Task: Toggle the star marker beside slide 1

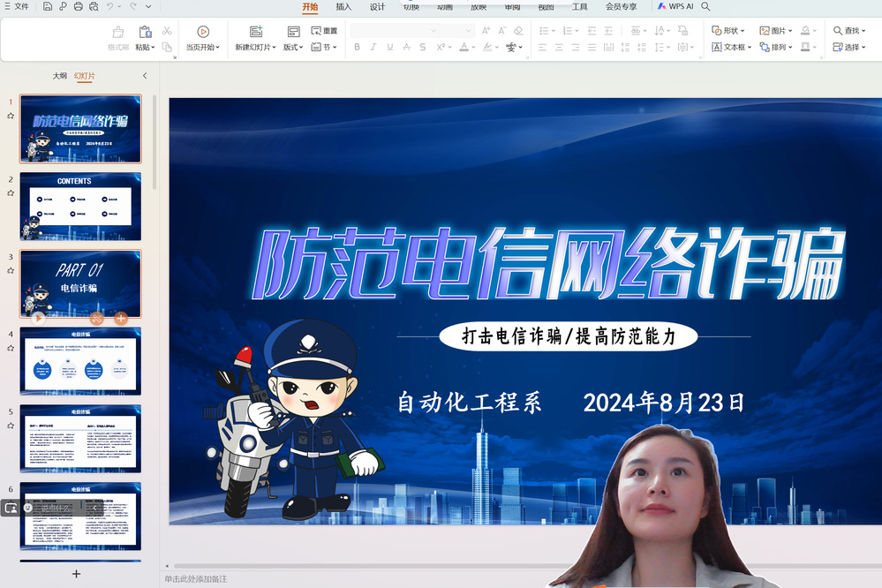Action: click(x=11, y=116)
